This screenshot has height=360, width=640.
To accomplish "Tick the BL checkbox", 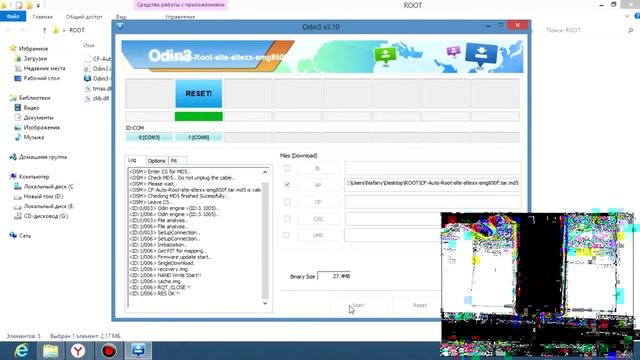I will (287, 168).
